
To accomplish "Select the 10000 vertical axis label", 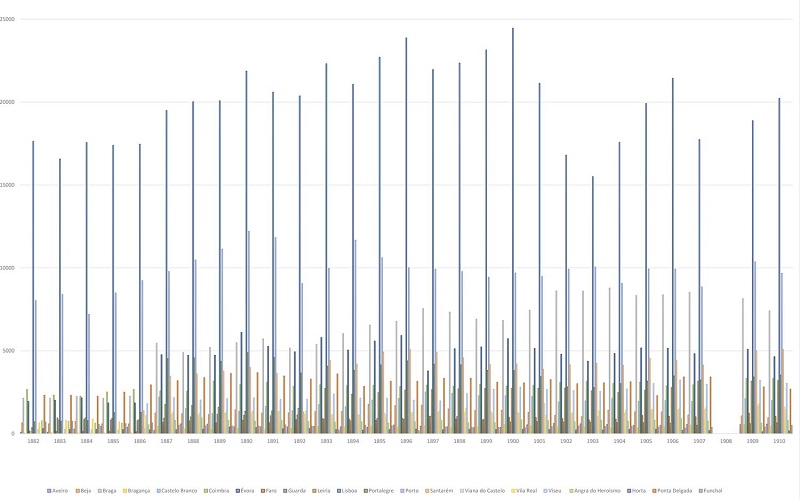I will (11, 268).
